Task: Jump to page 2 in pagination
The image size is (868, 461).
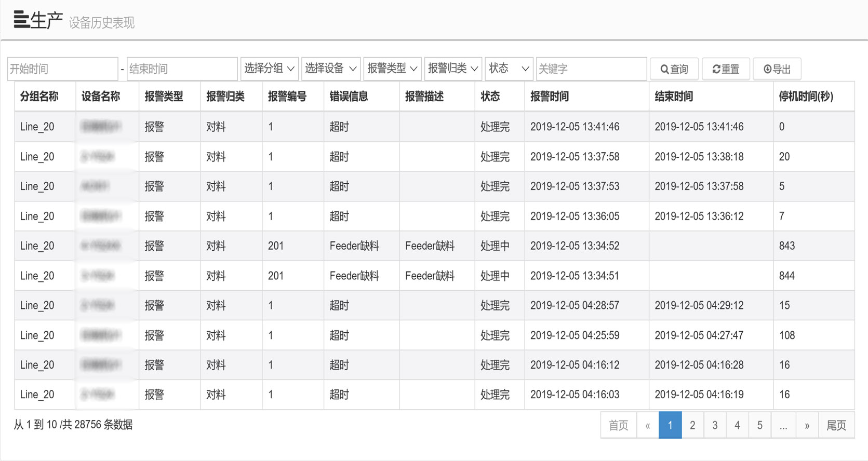Action: pos(692,426)
